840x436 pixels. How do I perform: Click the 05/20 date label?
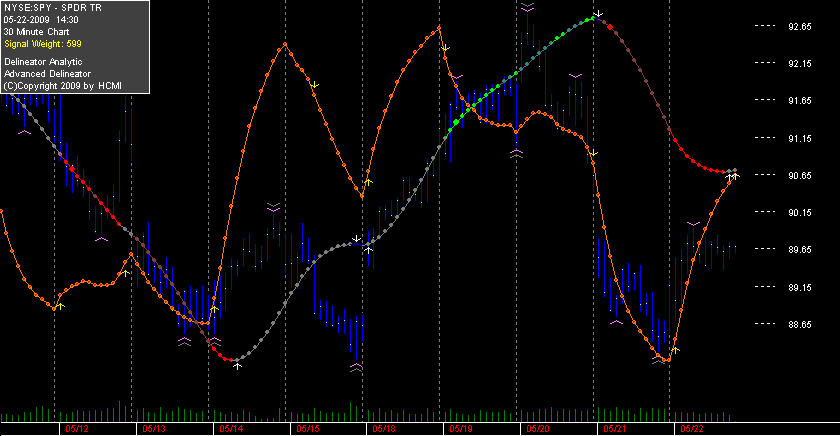click(538, 429)
